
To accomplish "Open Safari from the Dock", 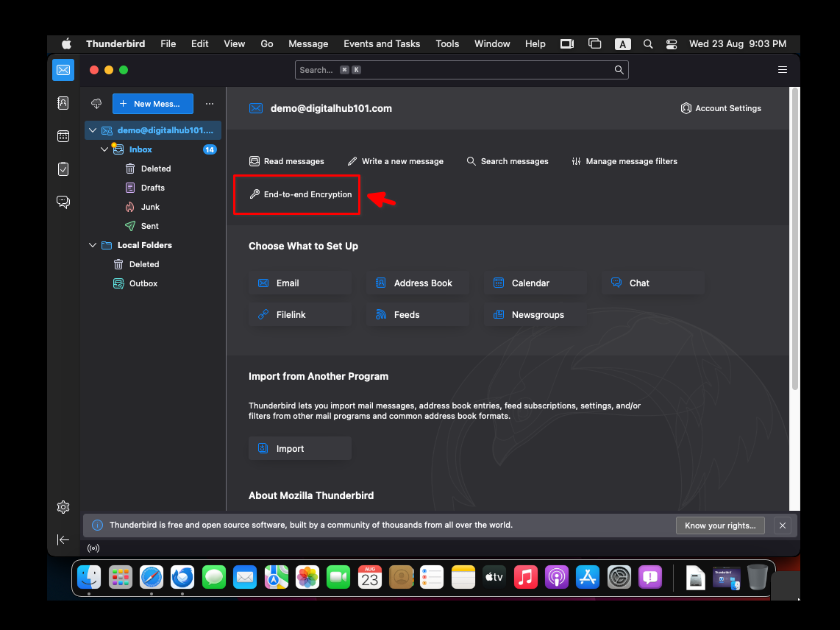I will [152, 578].
